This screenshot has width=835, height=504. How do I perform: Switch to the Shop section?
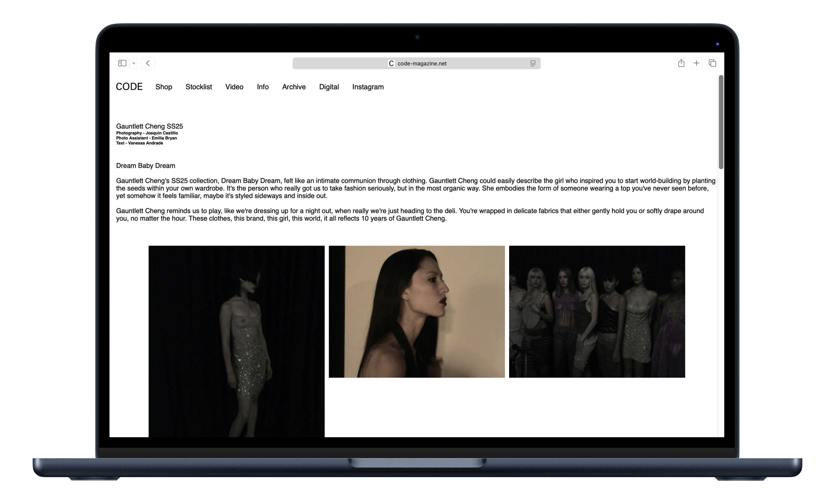(x=164, y=87)
